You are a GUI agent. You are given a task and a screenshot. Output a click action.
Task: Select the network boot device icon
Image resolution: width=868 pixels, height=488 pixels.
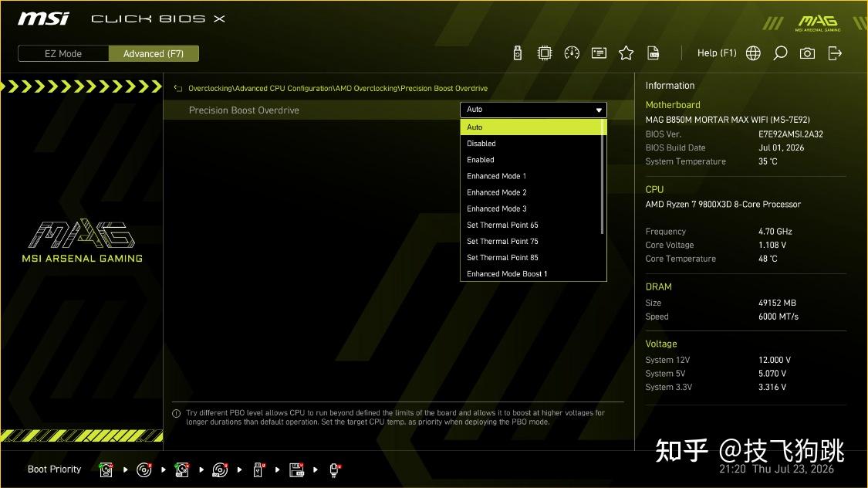[334, 469]
